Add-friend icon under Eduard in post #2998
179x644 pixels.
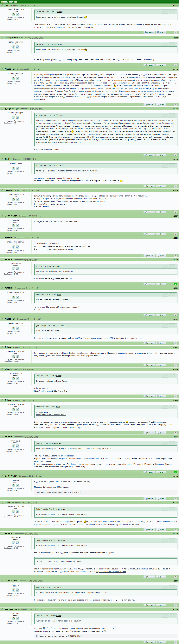click(14, 543)
